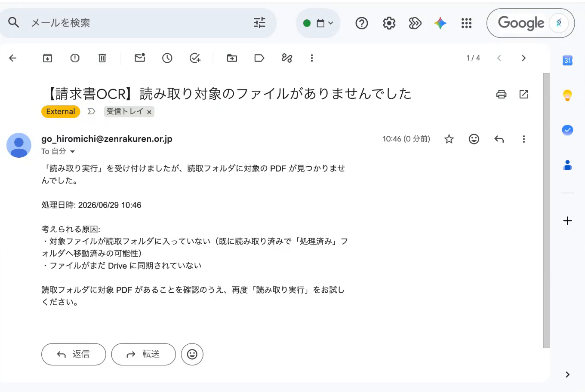The height and width of the screenshot is (392, 585).
Task: Reply using the arrow icon in header
Action: tap(499, 139)
